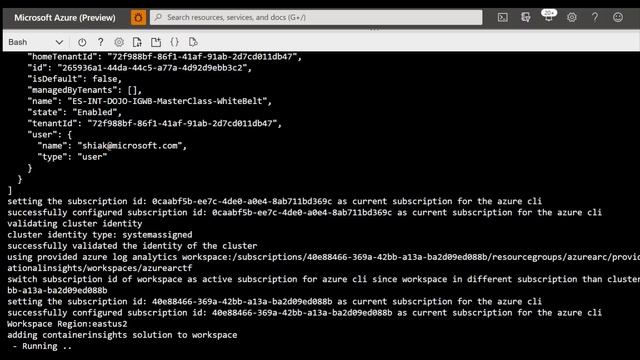Click the "homeTenantId" line

click(x=164, y=57)
